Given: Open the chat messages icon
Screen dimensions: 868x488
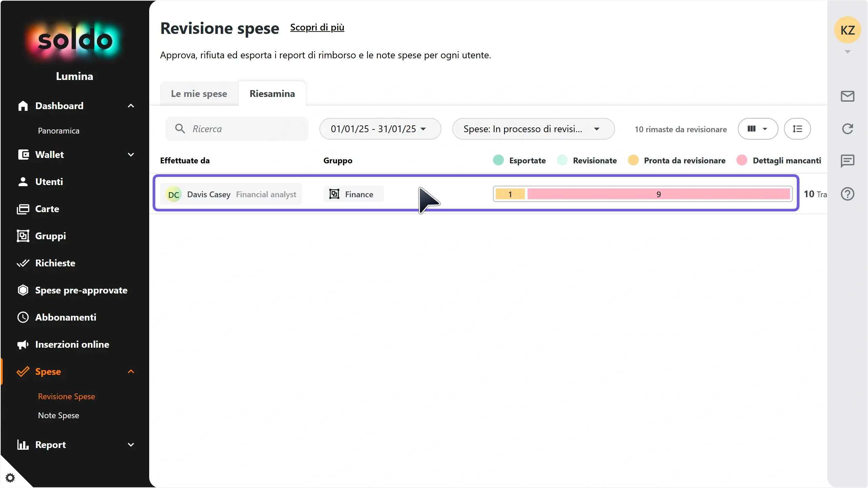Looking at the screenshot, I should click(847, 161).
